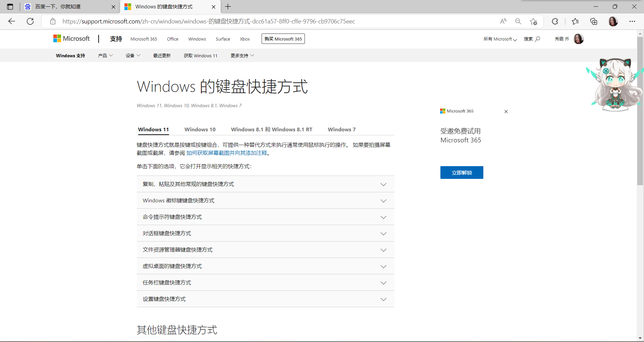This screenshot has width=644, height=342.
Task: Open 获取 Windows 11 link
Action: (201, 56)
